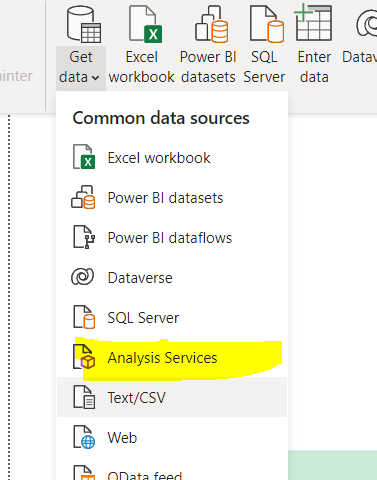Click the Common data sources heading

click(161, 118)
